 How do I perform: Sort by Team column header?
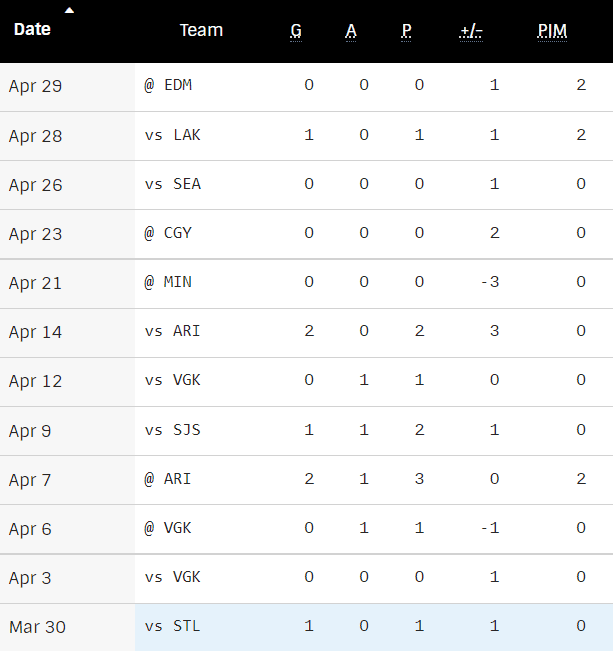pyautogui.click(x=201, y=30)
